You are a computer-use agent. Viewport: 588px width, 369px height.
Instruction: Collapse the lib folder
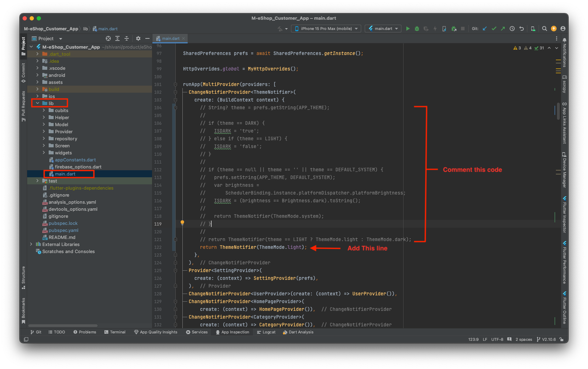pyautogui.click(x=37, y=103)
